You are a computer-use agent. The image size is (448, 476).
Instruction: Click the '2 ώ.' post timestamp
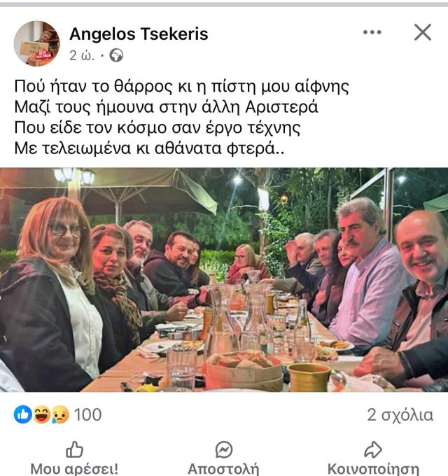pos(82,55)
